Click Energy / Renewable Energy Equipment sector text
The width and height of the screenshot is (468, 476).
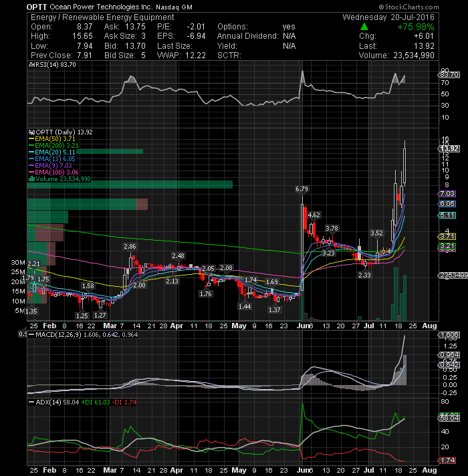pos(102,17)
